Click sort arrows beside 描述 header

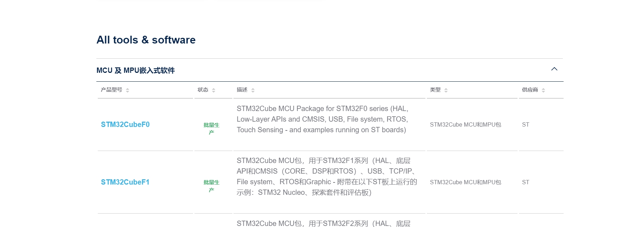coord(253,90)
